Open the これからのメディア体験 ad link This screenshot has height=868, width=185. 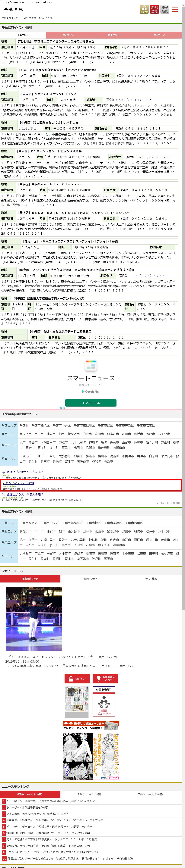click(19, 483)
